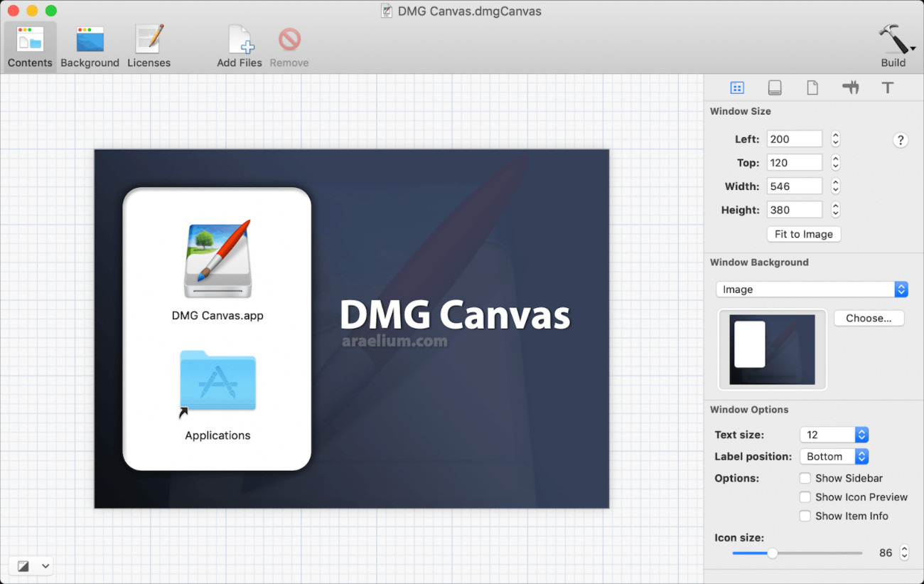Click the Applications label on canvas
This screenshot has height=584, width=924.
tap(217, 435)
